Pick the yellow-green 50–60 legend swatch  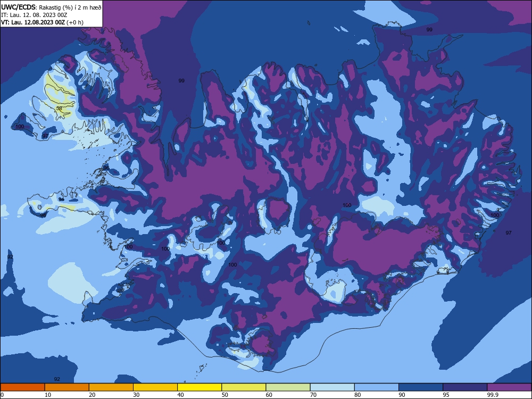pyautogui.click(x=244, y=387)
